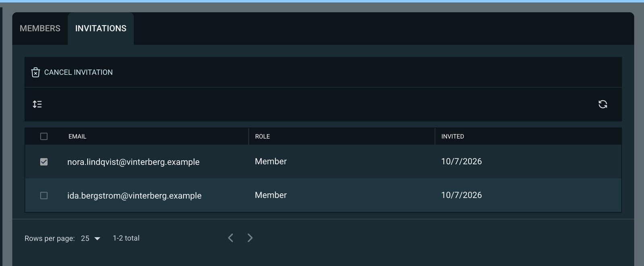Click 10/7/2026 date in nora.lindqvist row
Image resolution: width=644 pixels, height=266 pixels.
[461, 162]
